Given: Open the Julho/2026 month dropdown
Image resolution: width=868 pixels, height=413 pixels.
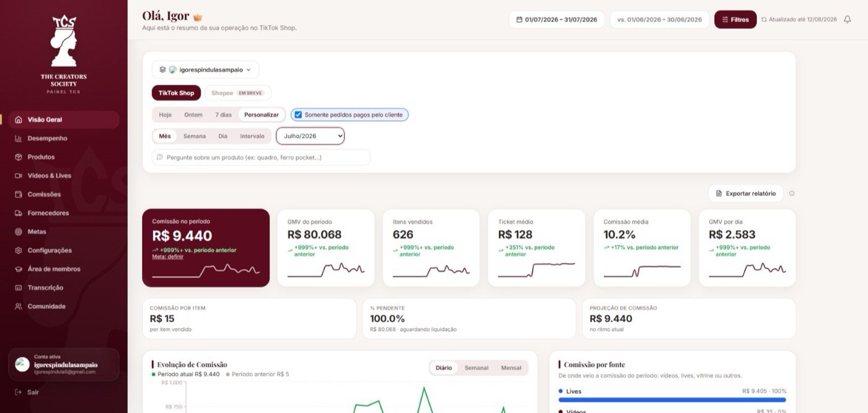Looking at the screenshot, I should click(310, 136).
